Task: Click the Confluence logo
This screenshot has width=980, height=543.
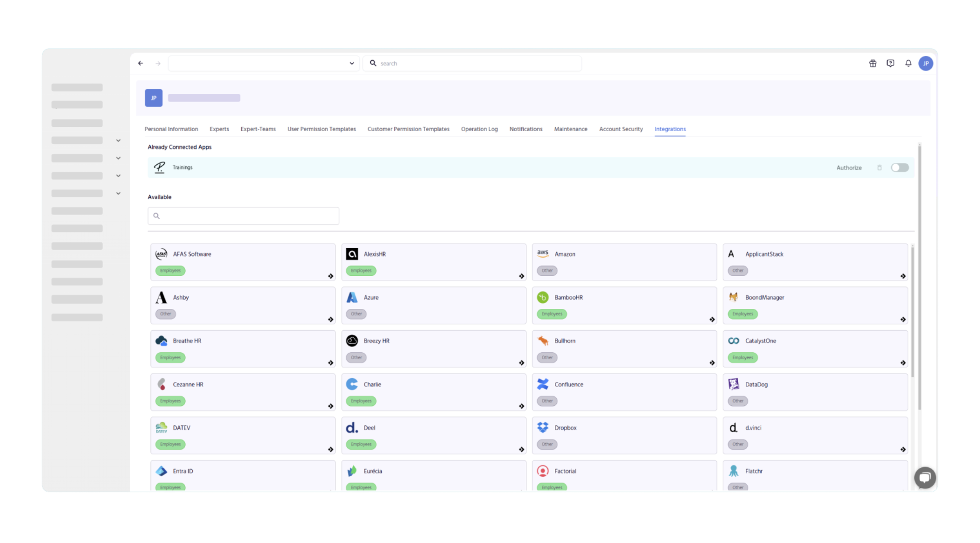Action: click(543, 384)
